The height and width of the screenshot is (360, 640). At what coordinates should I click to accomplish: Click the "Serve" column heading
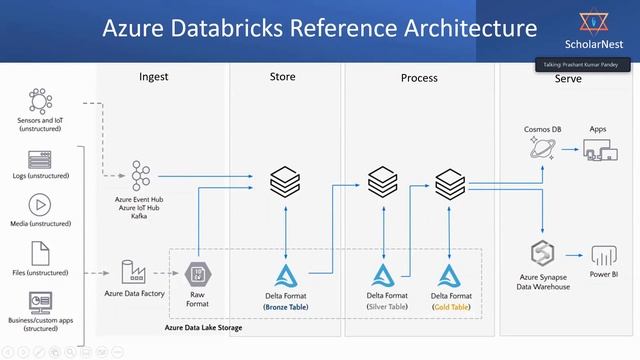pyautogui.click(x=568, y=79)
